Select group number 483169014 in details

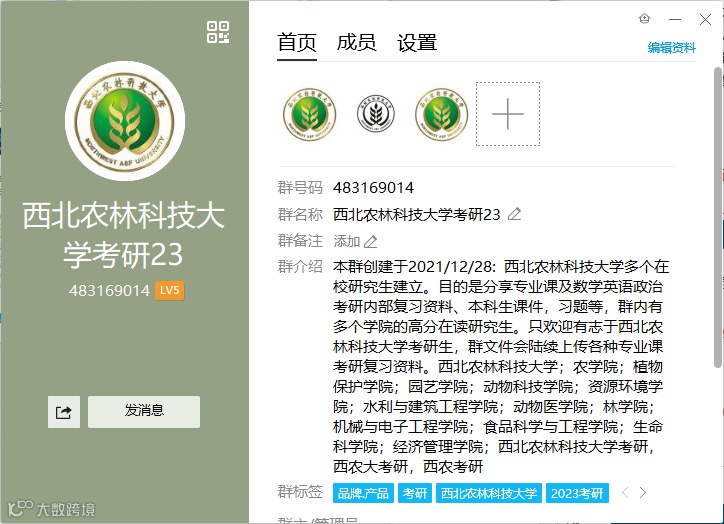coord(373,188)
